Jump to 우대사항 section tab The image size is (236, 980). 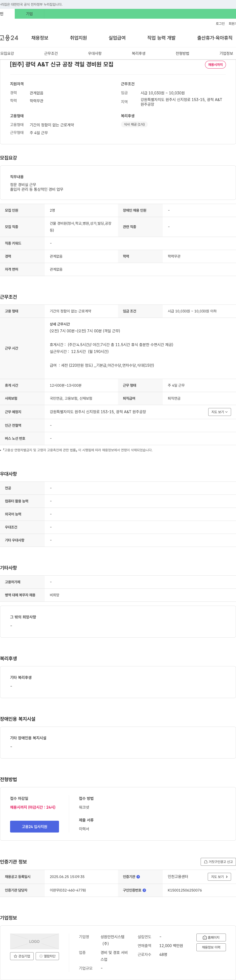click(95, 53)
